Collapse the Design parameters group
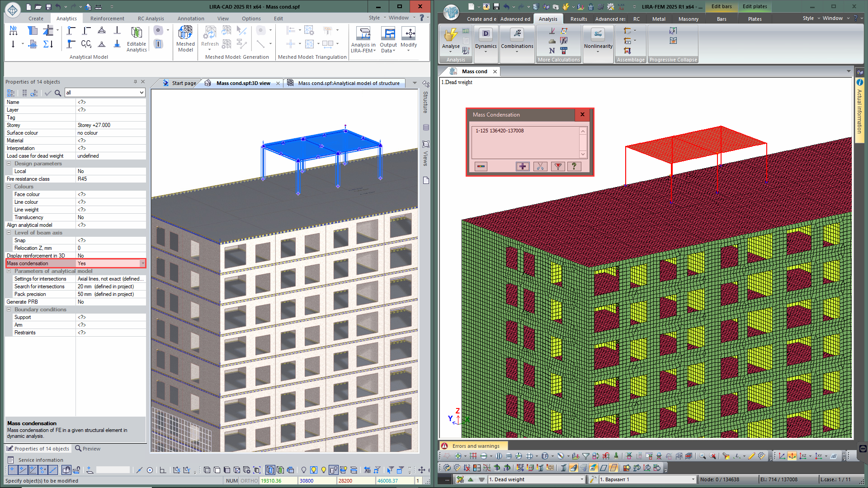Image resolution: width=868 pixels, height=488 pixels. [9, 164]
